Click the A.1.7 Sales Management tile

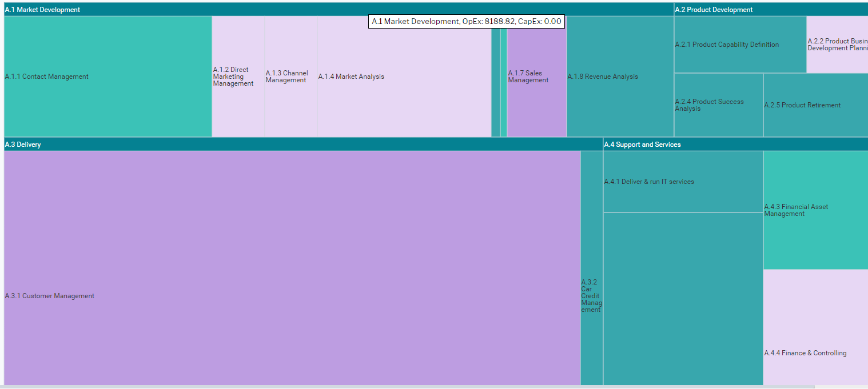click(x=536, y=77)
